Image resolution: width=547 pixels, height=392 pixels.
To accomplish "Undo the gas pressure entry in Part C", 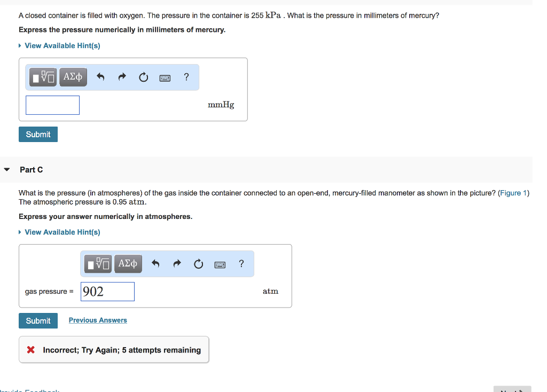I will click(156, 264).
